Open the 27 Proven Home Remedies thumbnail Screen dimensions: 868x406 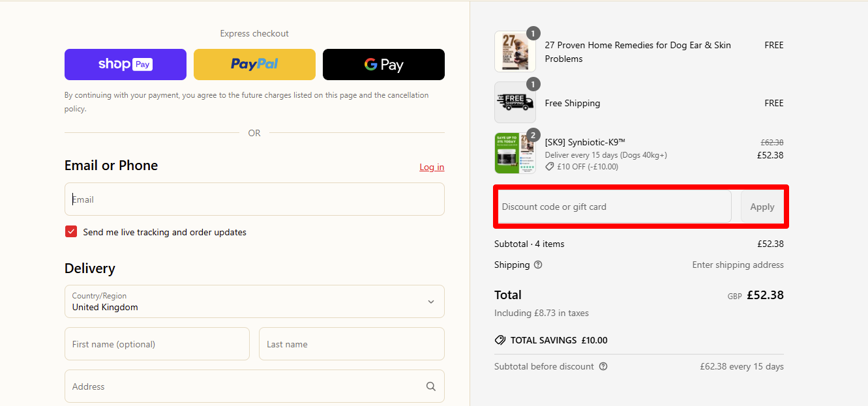(x=515, y=51)
